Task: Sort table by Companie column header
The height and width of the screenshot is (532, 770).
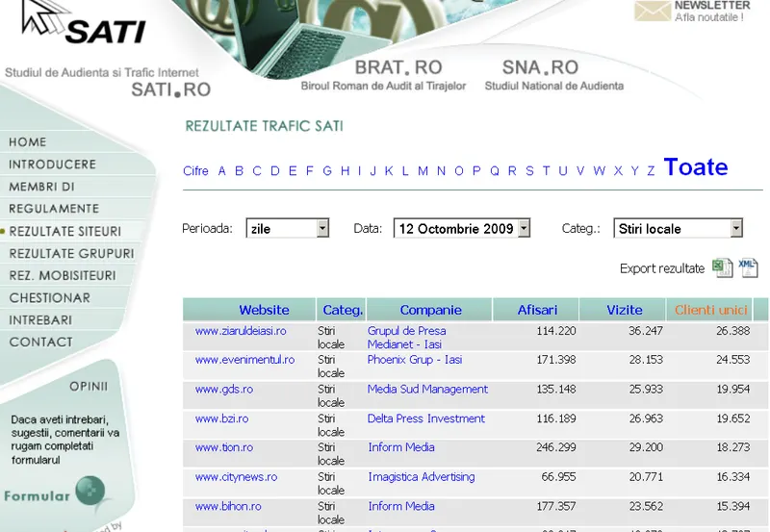Action: point(430,310)
